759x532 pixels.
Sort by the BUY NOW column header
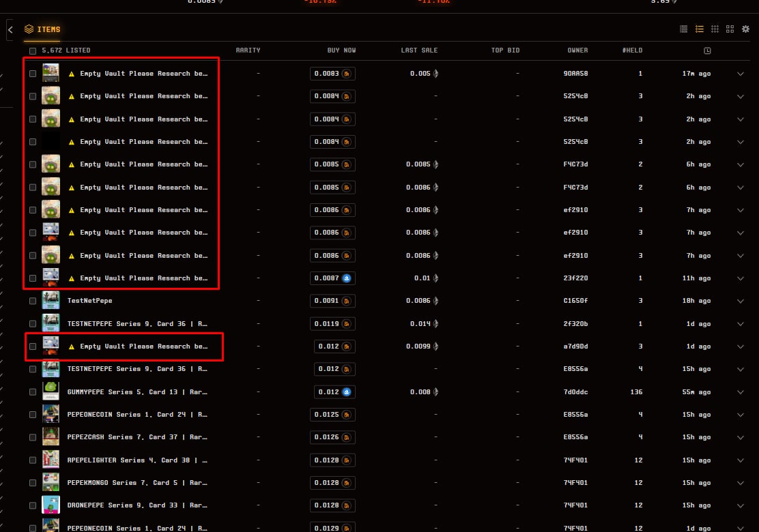pos(341,50)
